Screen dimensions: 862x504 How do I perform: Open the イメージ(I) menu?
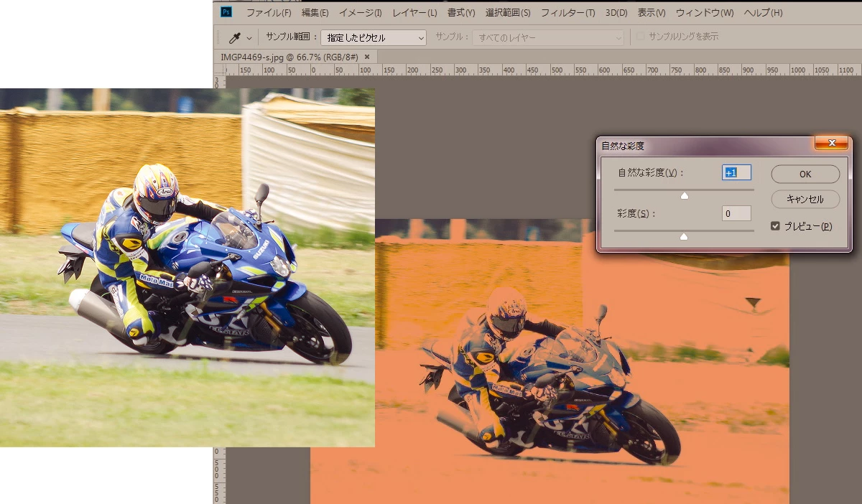pyautogui.click(x=361, y=13)
